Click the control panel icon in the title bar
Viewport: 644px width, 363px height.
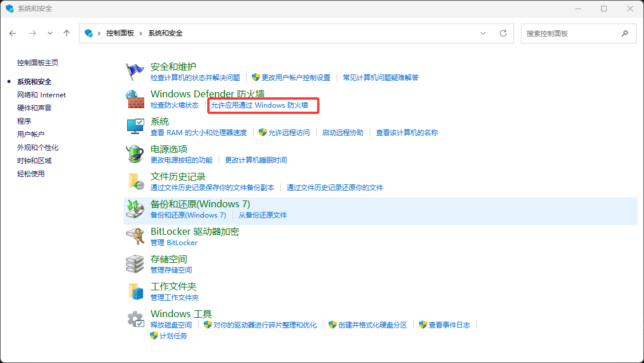click(x=10, y=8)
